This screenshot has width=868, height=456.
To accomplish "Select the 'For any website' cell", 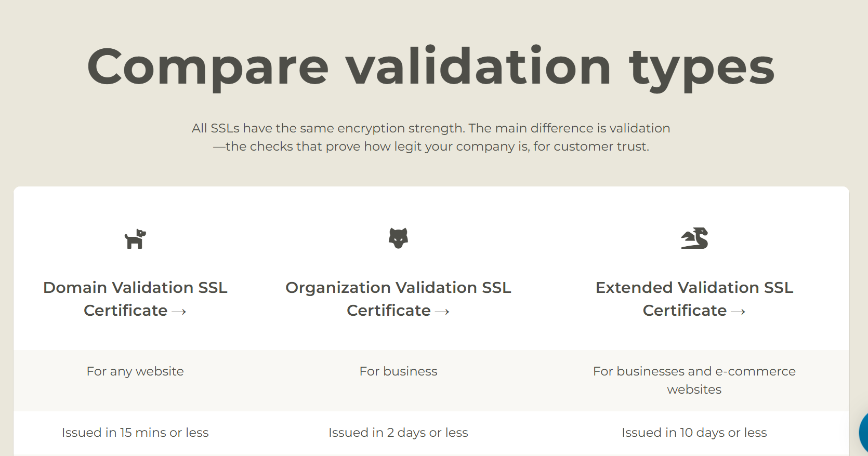I will [135, 371].
